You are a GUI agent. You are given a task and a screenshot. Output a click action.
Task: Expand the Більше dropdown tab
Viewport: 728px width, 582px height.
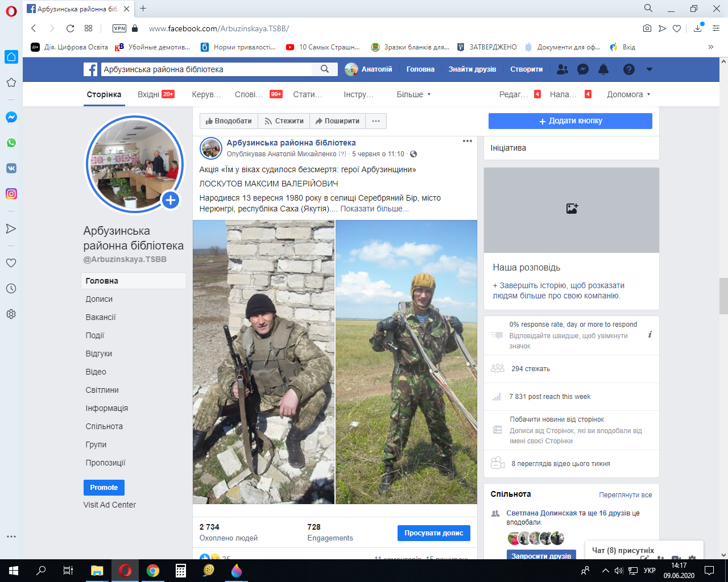point(413,94)
